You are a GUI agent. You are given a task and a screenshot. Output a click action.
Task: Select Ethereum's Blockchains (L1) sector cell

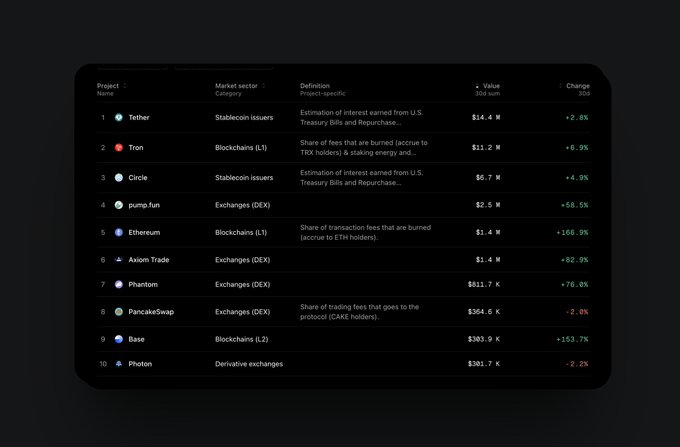point(241,232)
